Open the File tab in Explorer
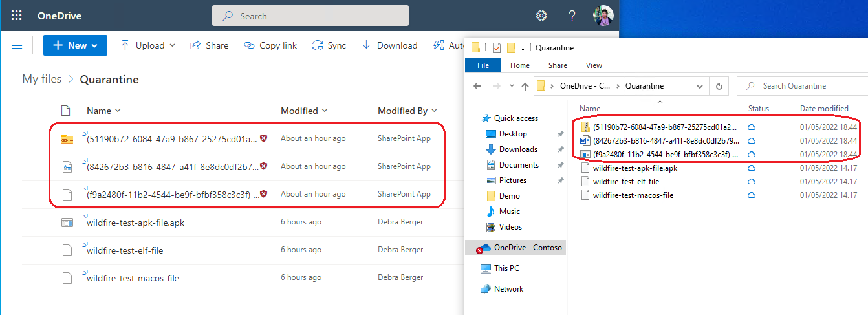 pos(483,65)
